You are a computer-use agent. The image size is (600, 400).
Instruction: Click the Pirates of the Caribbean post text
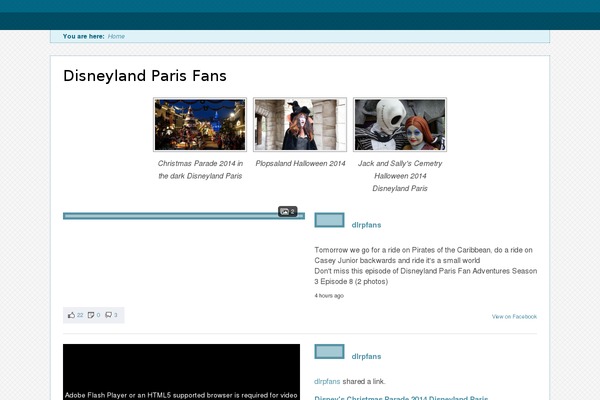(426, 266)
